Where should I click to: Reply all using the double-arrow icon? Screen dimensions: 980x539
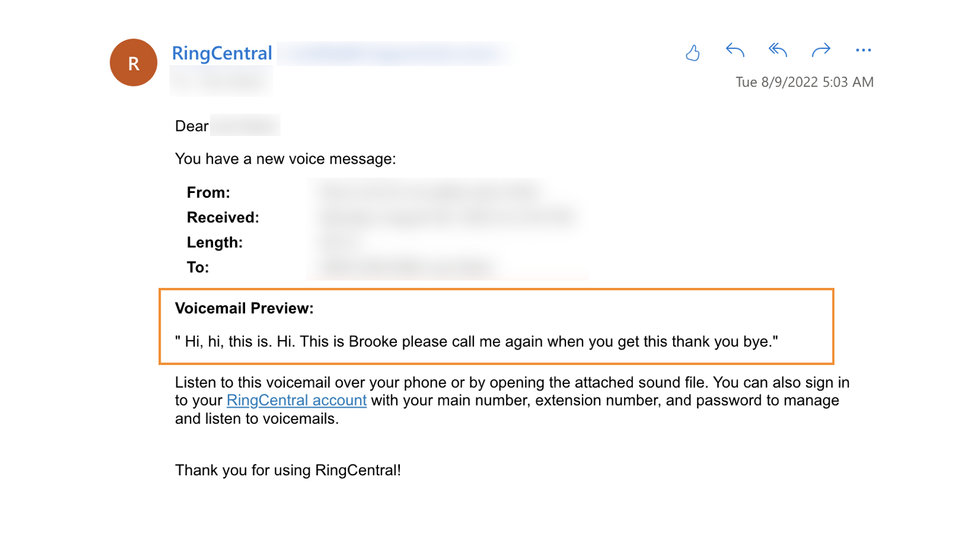tap(777, 50)
